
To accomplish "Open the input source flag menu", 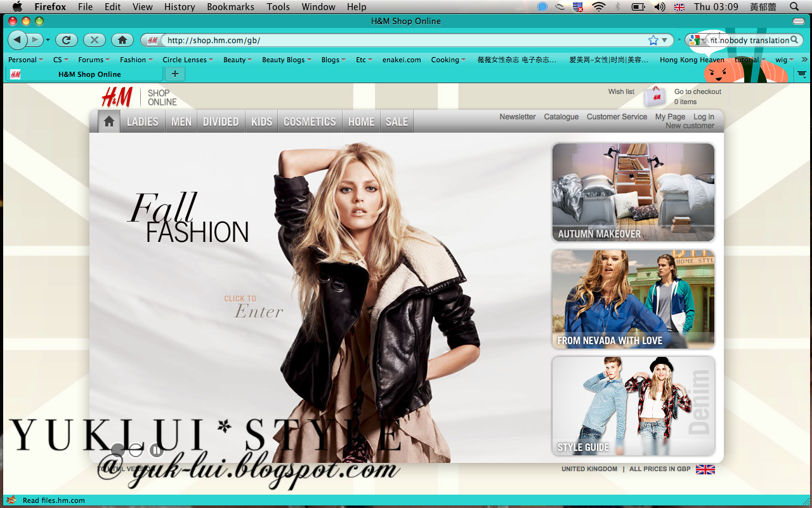I will pyautogui.click(x=679, y=7).
